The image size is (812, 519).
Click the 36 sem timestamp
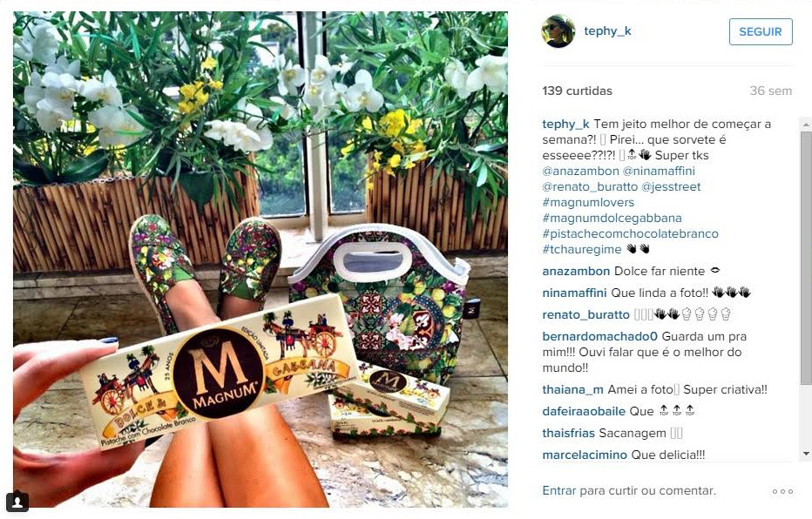pyautogui.click(x=770, y=91)
